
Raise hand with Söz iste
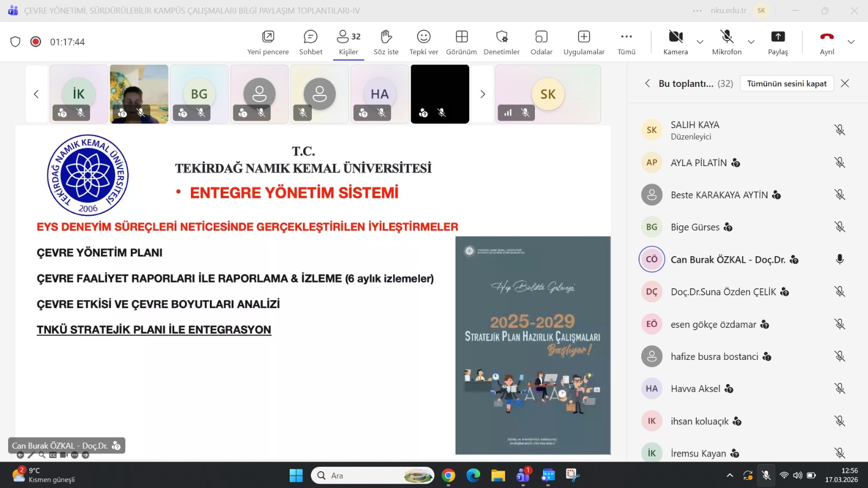[x=386, y=42]
